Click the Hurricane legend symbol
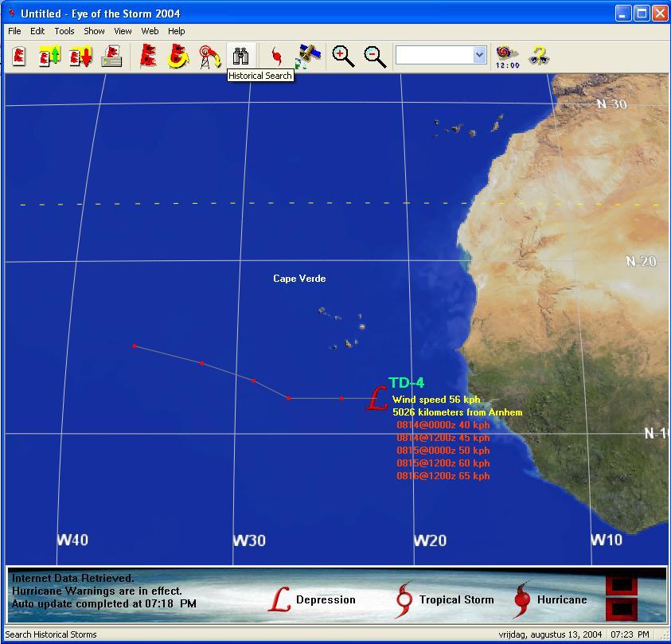This screenshot has height=644, width=671. click(521, 600)
